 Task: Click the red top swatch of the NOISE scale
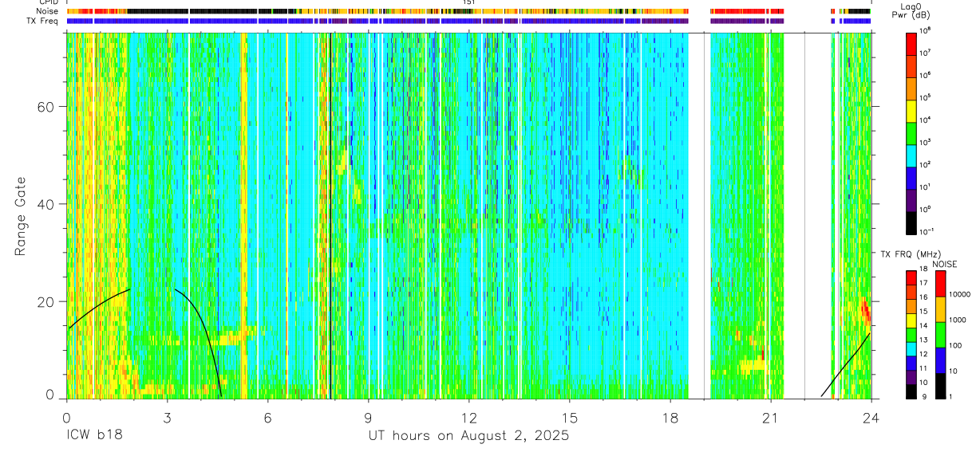[940, 283]
